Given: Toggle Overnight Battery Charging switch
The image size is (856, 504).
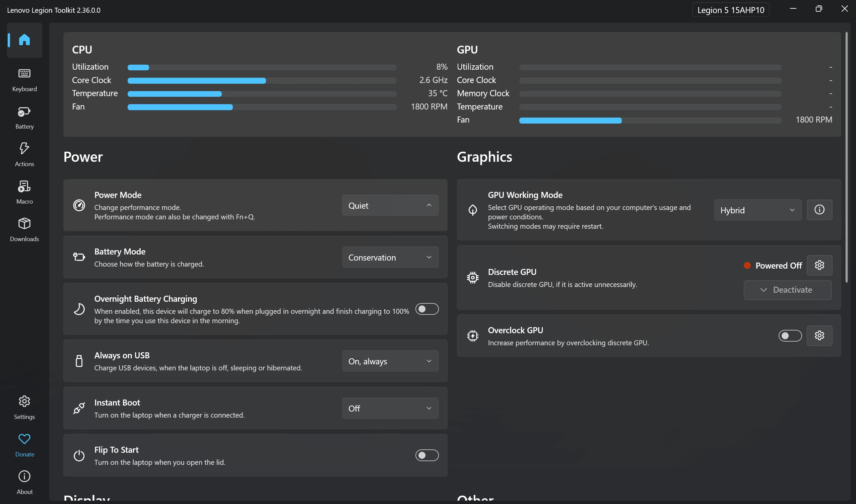Looking at the screenshot, I should pos(427,309).
